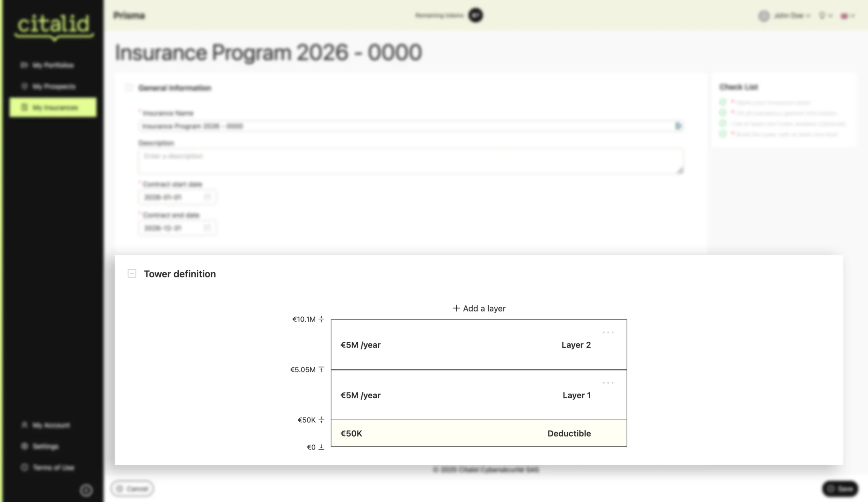Click the collapse-sidebar icon at the sidebar bottom
Viewport: 868px width, 502px height.
click(x=86, y=490)
